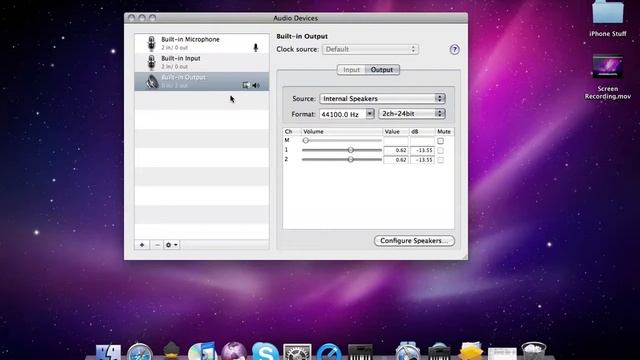The width and height of the screenshot is (640, 360).
Task: Toggle Mute checkbox for channel 2
Action: 440,160
